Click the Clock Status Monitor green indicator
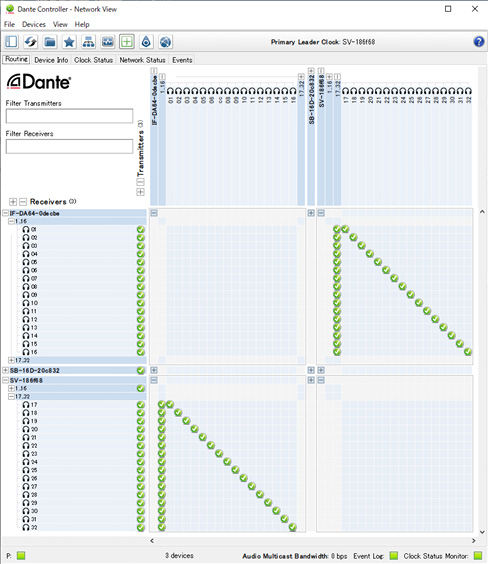Viewport: 488px width, 564px height. click(x=478, y=555)
